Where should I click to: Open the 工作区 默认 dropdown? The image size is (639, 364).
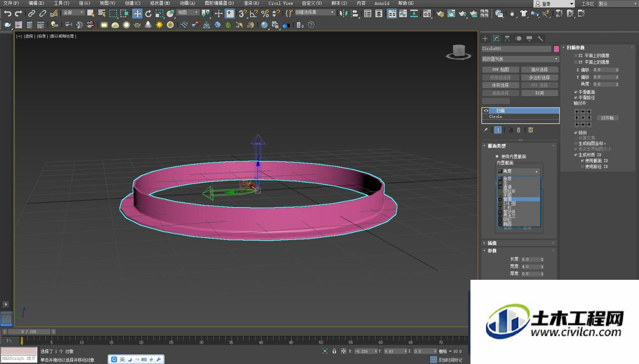click(x=618, y=4)
